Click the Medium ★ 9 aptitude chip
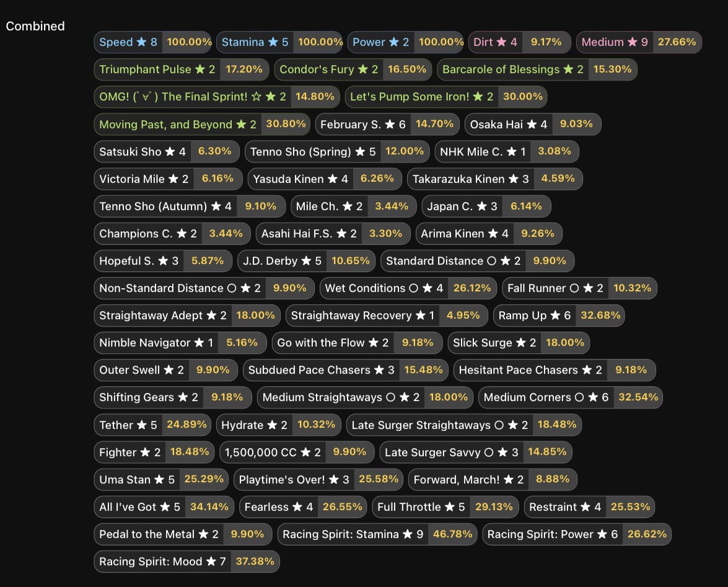Screen dimensions: 728x587 [x=639, y=42]
